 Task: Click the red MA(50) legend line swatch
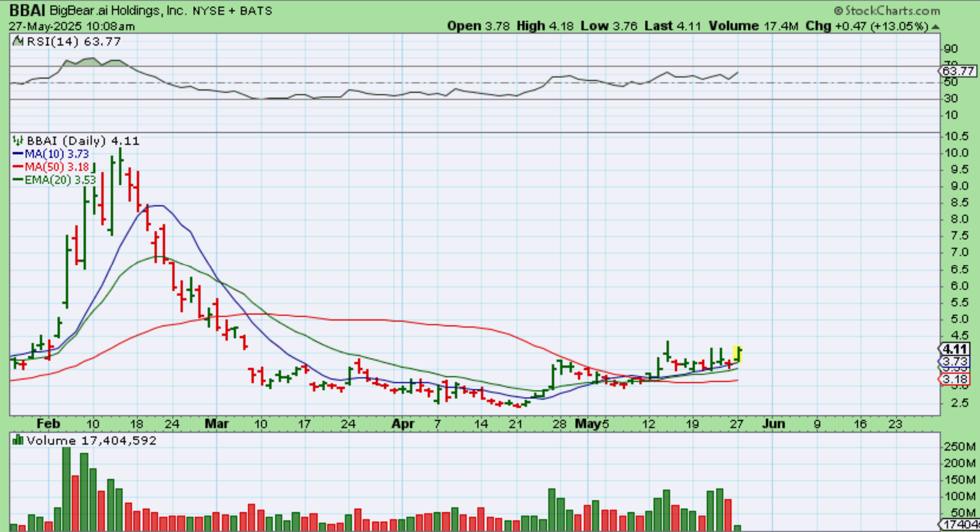tap(18, 167)
